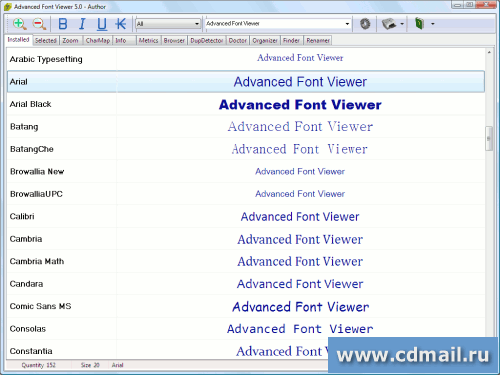Select the Consolas font row
This screenshot has width=500, height=375.
click(246, 329)
